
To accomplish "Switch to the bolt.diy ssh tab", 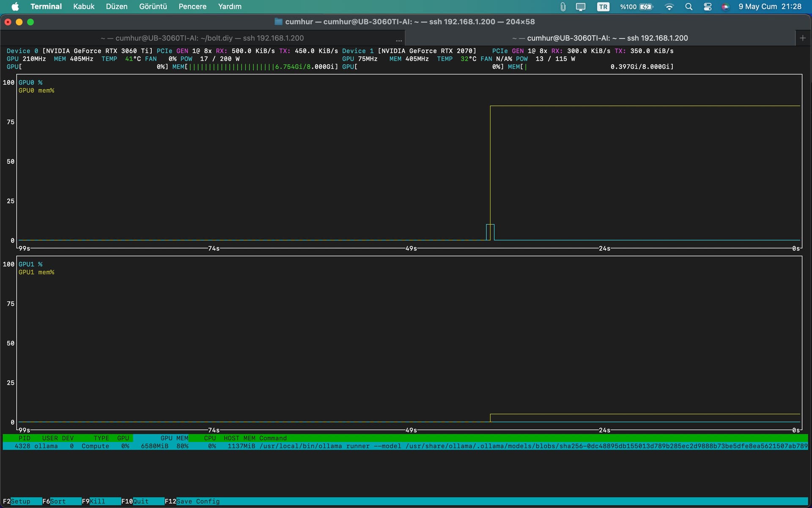I will pos(202,38).
